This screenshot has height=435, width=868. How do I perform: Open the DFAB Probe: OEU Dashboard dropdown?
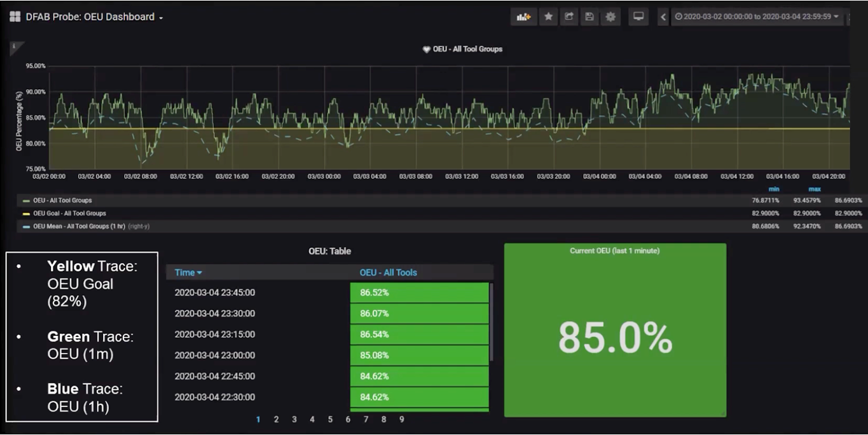[x=94, y=17]
